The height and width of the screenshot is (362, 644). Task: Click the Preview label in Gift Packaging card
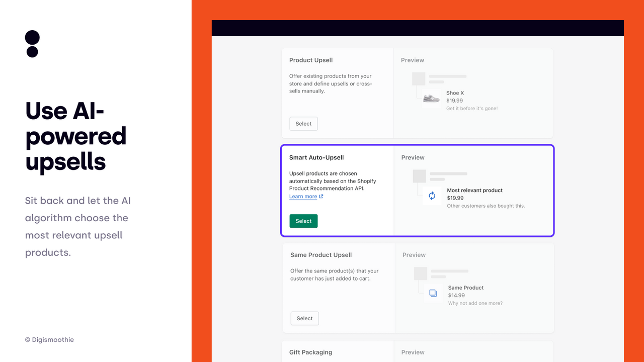coord(413,352)
